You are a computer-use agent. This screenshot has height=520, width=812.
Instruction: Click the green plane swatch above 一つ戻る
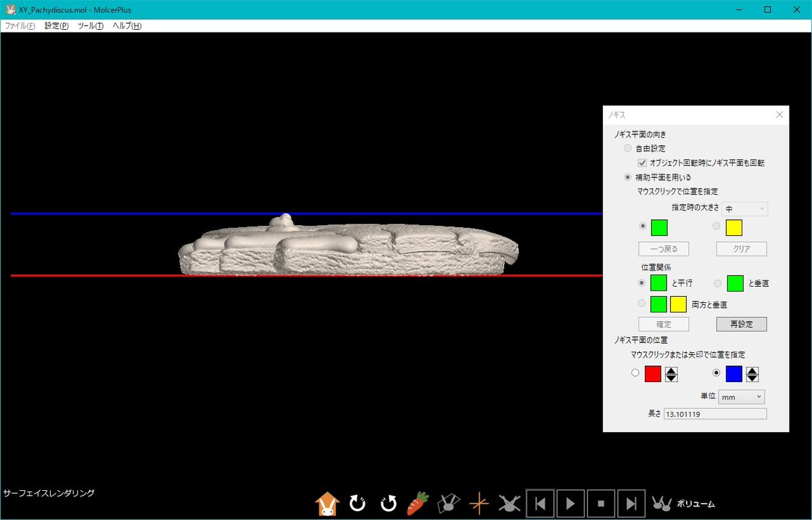(659, 228)
